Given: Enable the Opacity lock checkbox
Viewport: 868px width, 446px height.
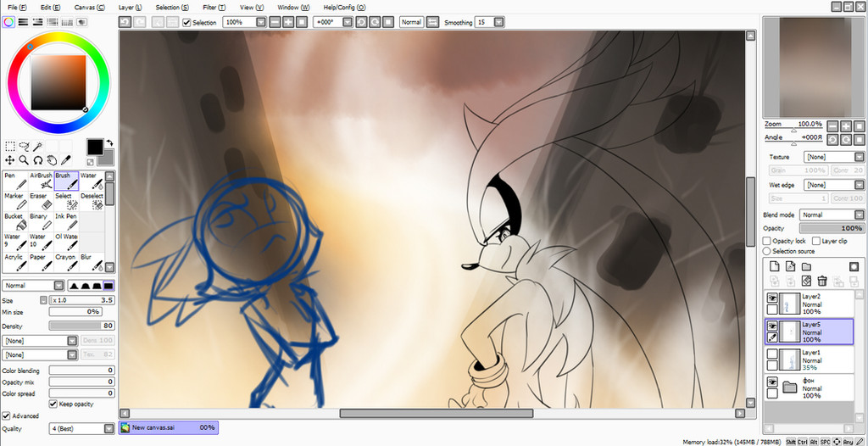Looking at the screenshot, I should tap(766, 241).
